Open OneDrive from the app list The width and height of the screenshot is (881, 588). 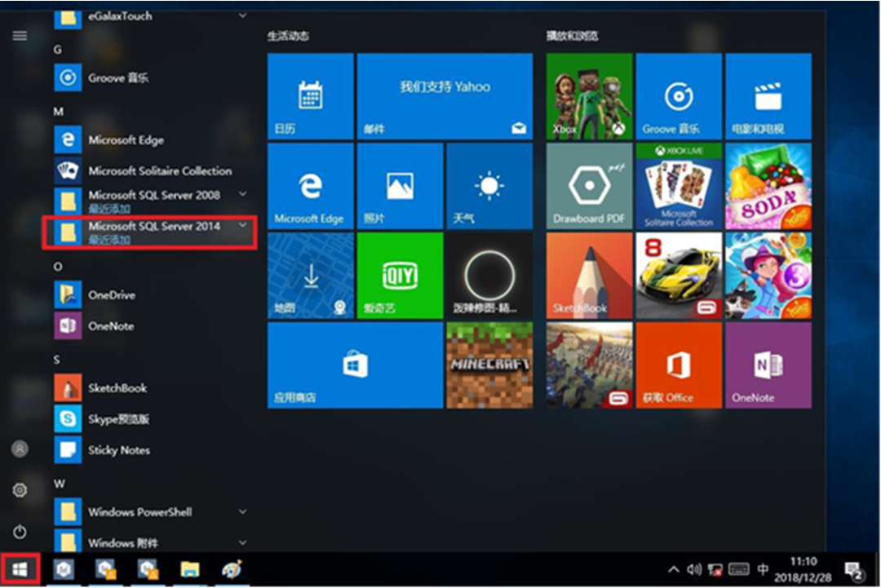coord(152,294)
